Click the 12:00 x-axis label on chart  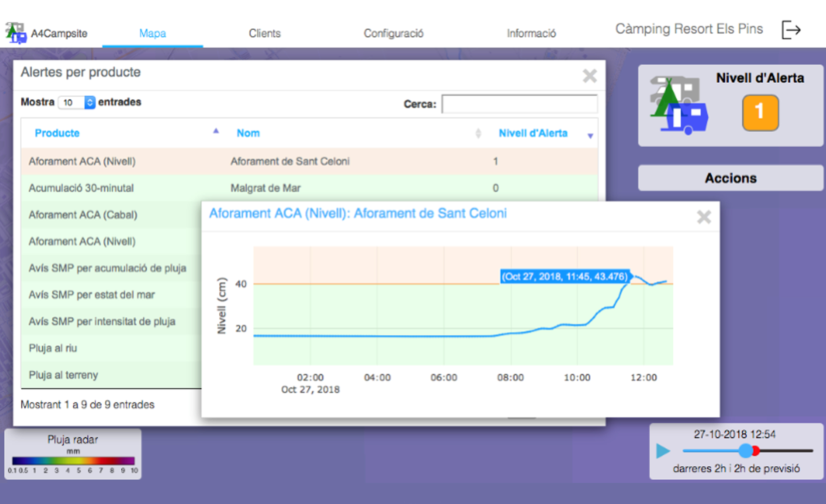pyautogui.click(x=644, y=377)
